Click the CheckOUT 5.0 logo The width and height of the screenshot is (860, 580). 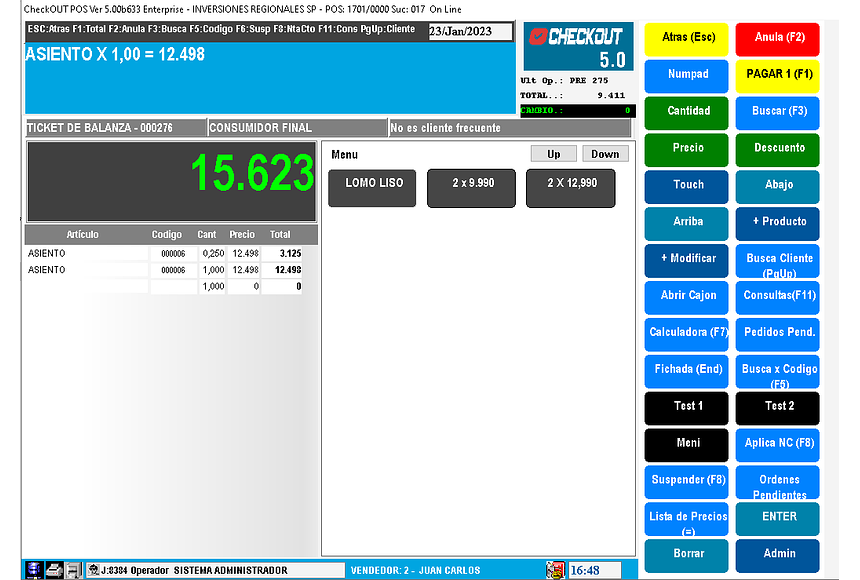(x=577, y=46)
